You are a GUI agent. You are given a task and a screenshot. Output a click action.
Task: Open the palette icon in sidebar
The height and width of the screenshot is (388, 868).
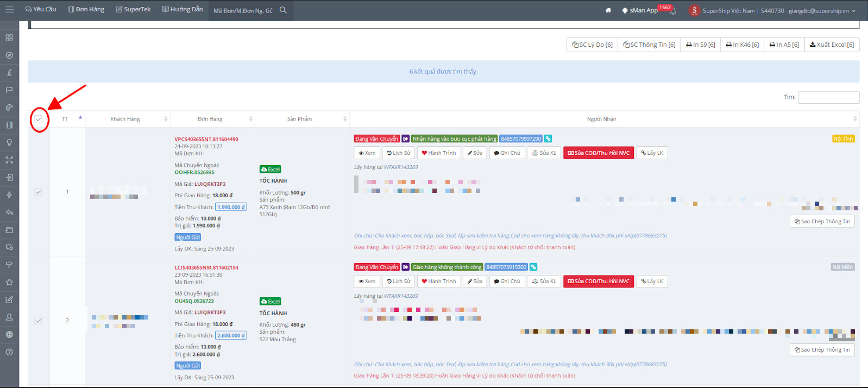click(x=9, y=108)
